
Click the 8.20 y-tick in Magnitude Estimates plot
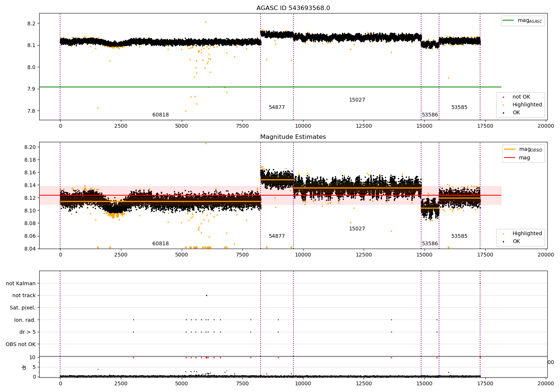pos(30,147)
